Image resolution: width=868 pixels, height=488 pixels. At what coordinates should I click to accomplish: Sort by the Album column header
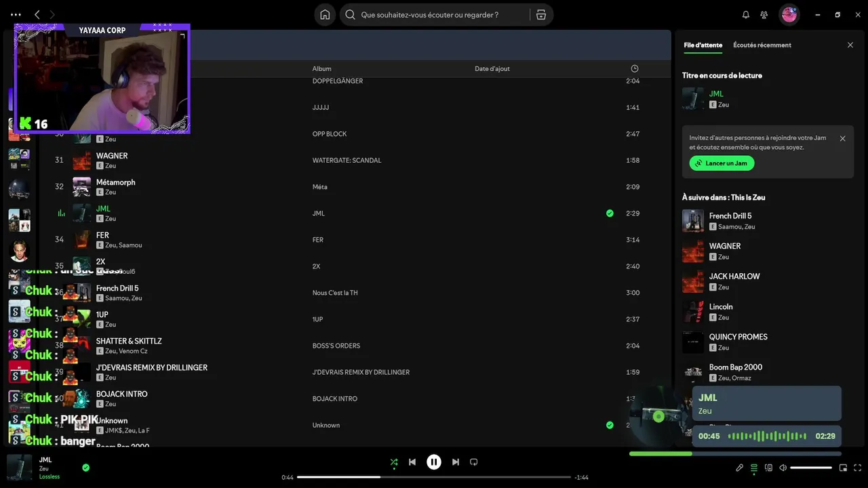pyautogui.click(x=321, y=69)
